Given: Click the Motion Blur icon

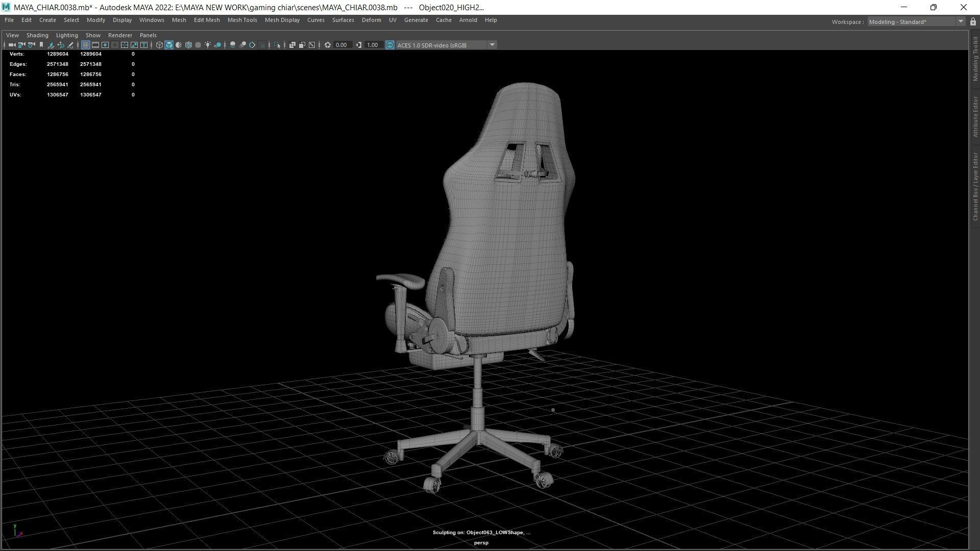Looking at the screenshot, I should click(x=243, y=45).
